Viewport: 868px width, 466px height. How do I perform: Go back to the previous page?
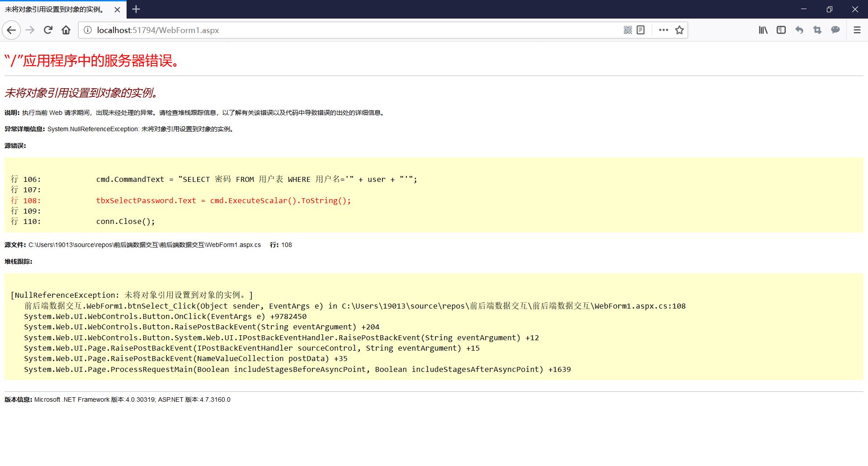click(11, 30)
